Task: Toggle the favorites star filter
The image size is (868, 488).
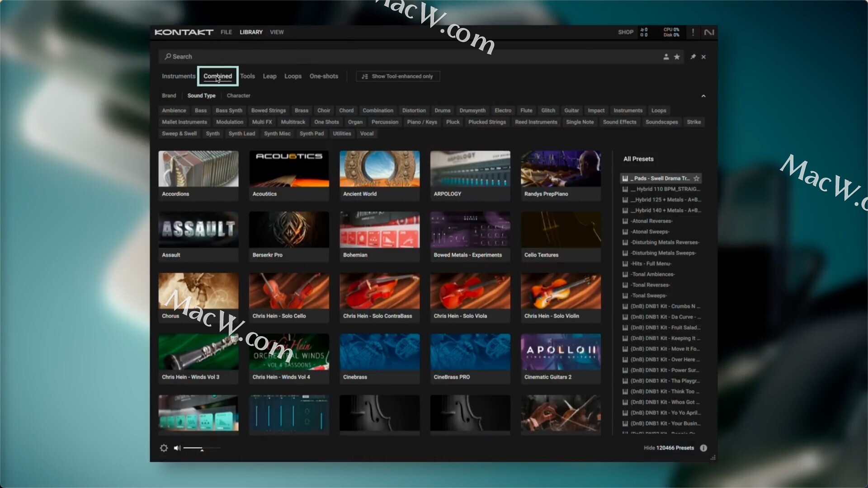Action: coord(677,56)
